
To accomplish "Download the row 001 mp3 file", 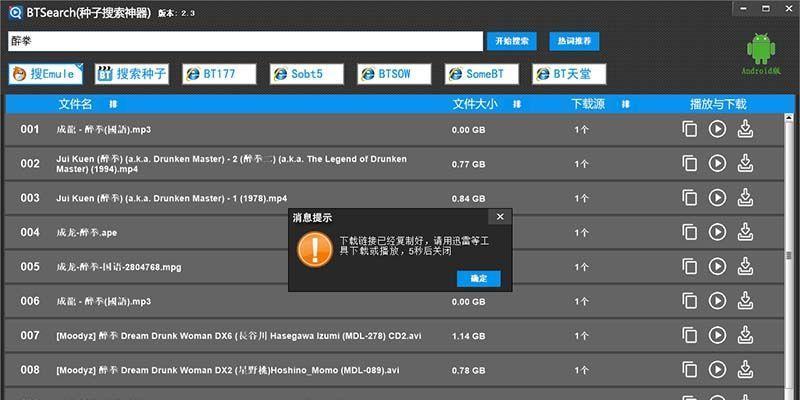I will 745,129.
